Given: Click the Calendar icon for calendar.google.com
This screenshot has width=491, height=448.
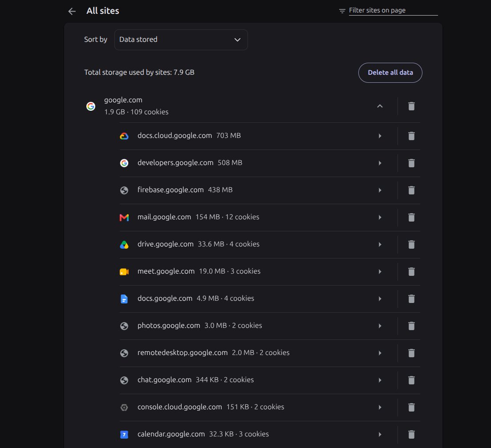Looking at the screenshot, I should pyautogui.click(x=124, y=435).
